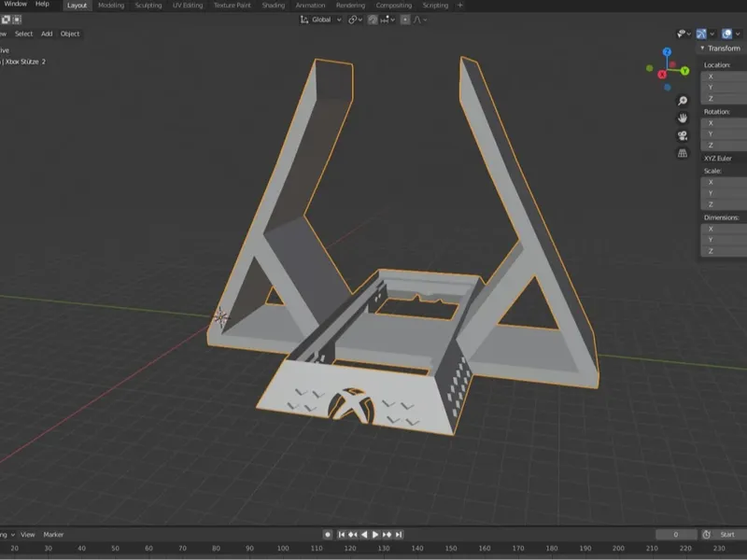This screenshot has width=747, height=560.
Task: Toggle the camera view icon
Action: [683, 135]
